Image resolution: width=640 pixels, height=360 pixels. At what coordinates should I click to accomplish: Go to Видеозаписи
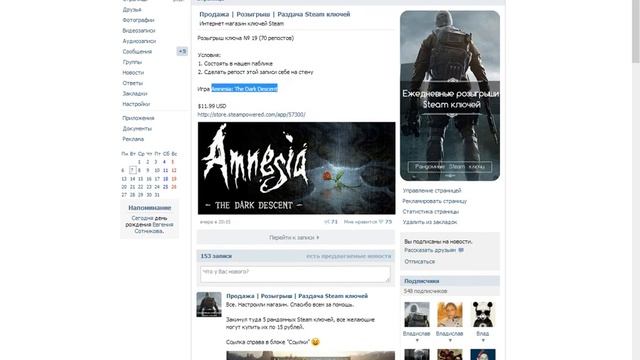click(x=139, y=31)
